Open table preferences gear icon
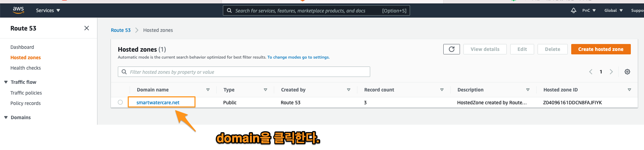Screen dimensions: 644x150 627,72
